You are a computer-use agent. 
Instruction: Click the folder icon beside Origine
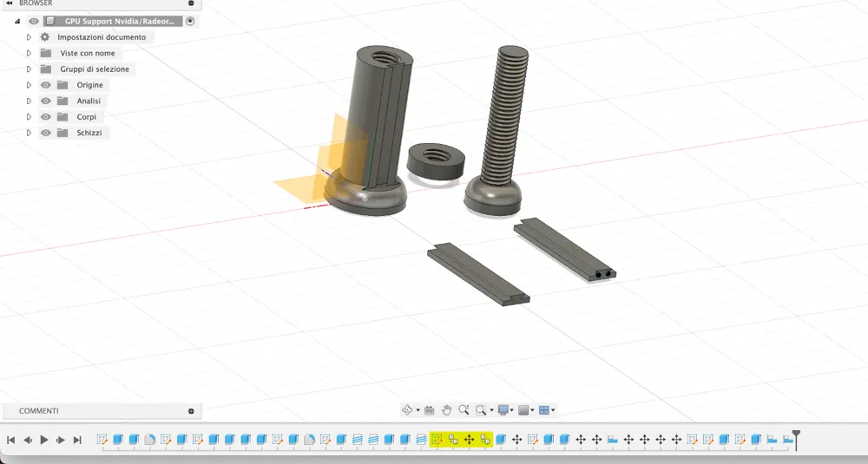(x=62, y=85)
